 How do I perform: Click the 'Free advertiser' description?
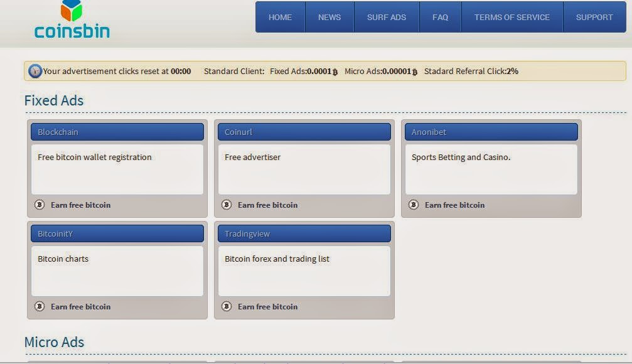(x=252, y=157)
